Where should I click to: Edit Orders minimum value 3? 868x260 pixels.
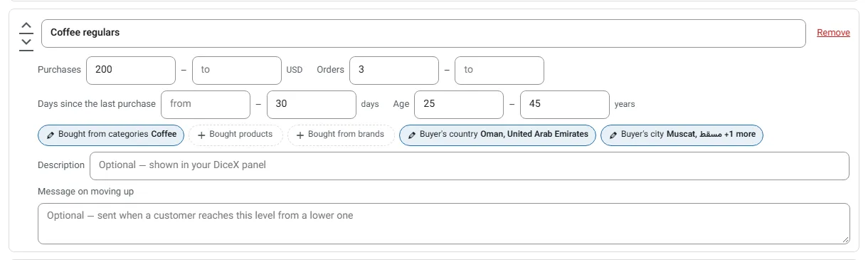[x=394, y=70]
